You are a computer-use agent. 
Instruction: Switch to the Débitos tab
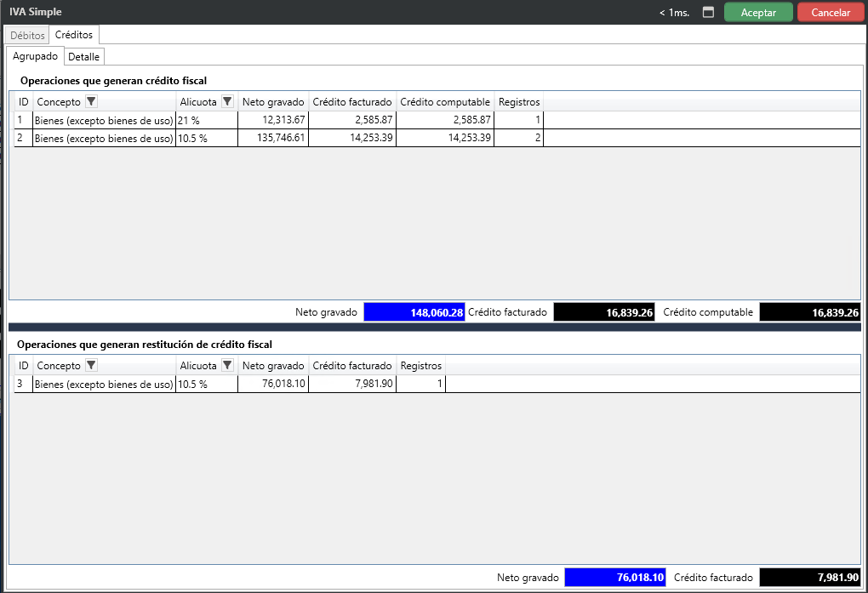click(27, 36)
